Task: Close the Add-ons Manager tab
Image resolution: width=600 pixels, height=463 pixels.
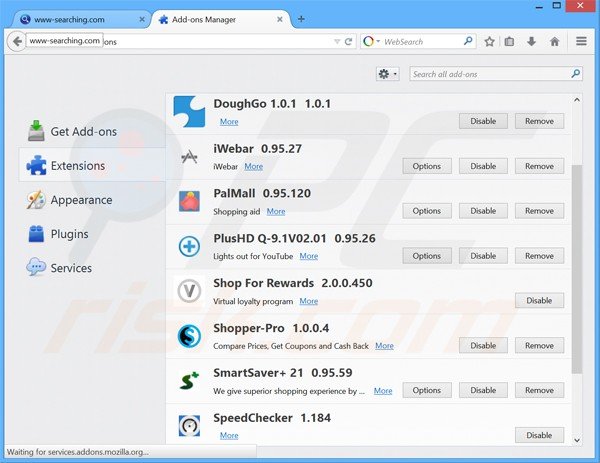Action: click(x=280, y=19)
